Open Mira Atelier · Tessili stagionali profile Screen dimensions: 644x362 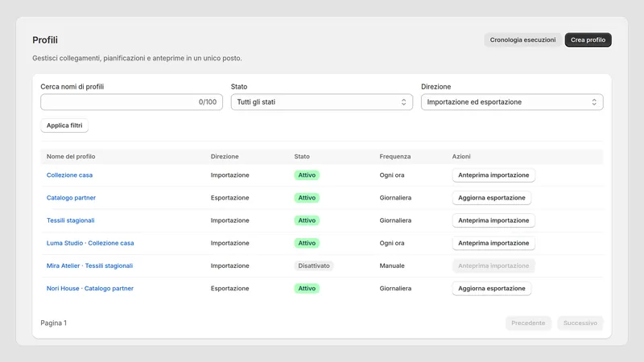89,265
